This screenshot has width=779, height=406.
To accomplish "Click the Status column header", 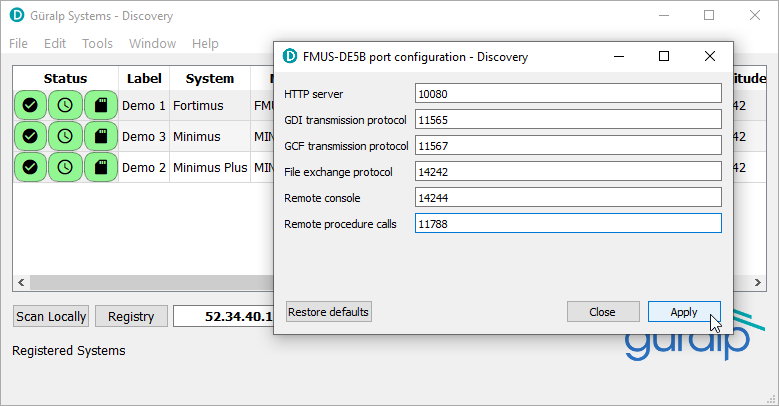I will [x=65, y=79].
